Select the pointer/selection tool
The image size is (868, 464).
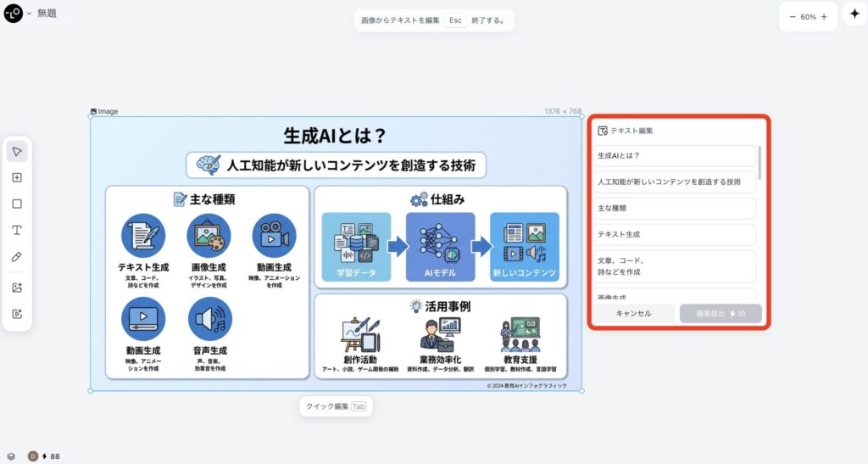tap(17, 152)
